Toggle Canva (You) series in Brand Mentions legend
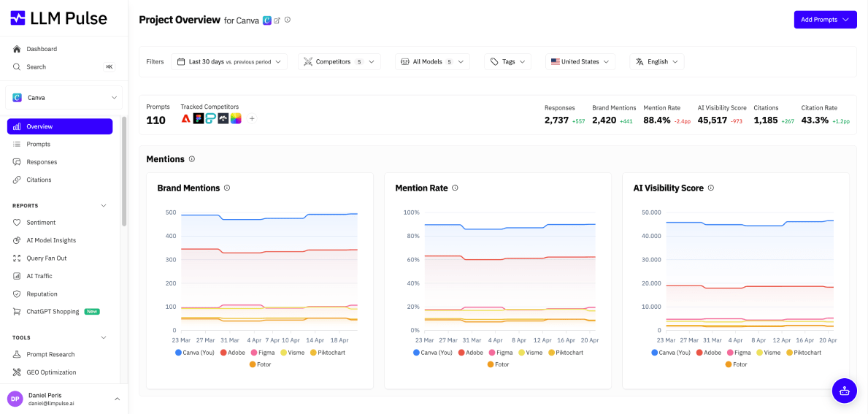 [x=198, y=353]
